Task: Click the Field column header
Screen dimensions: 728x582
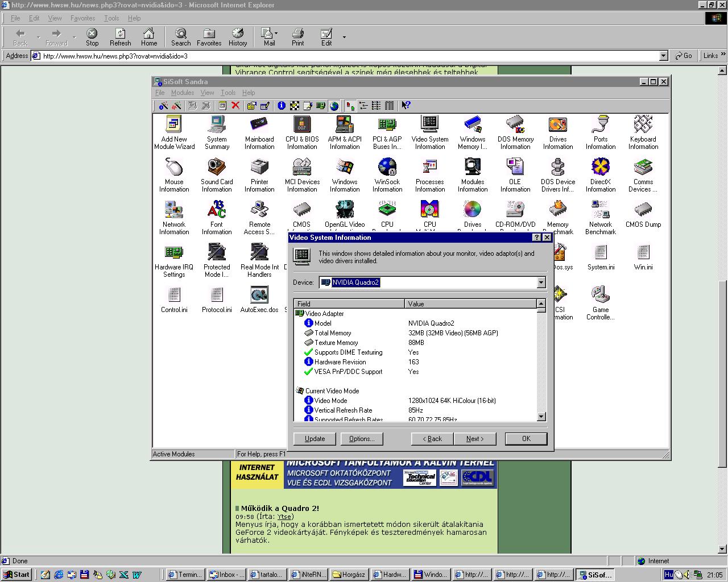Action: [349, 304]
